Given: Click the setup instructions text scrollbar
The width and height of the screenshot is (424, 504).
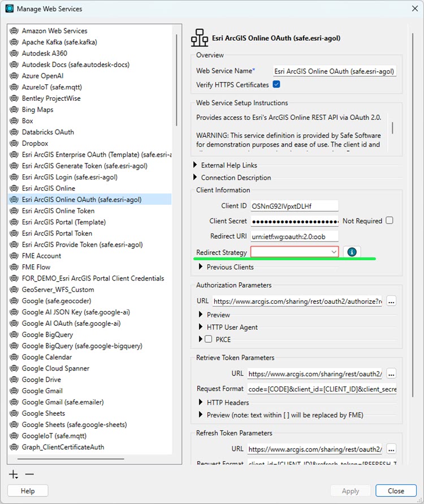Looking at the screenshot, I should [x=392, y=128].
